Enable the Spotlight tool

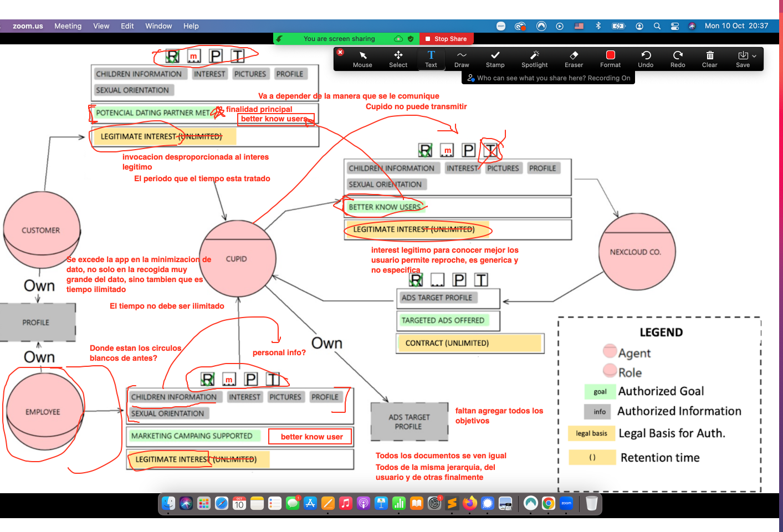click(x=534, y=59)
